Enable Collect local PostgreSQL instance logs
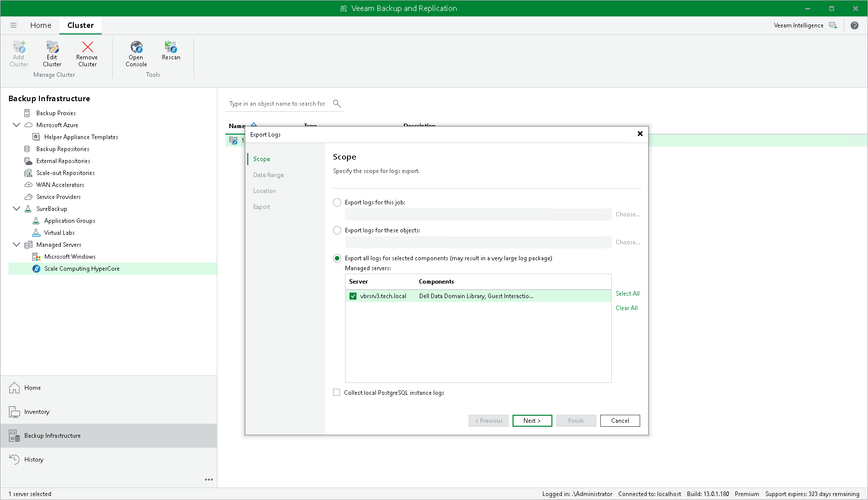This screenshot has width=868, height=500. (337, 393)
